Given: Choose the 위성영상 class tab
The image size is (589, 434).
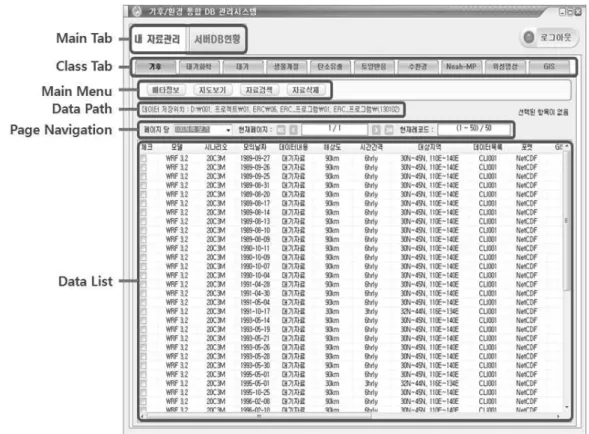Looking at the screenshot, I should pyautogui.click(x=505, y=67).
